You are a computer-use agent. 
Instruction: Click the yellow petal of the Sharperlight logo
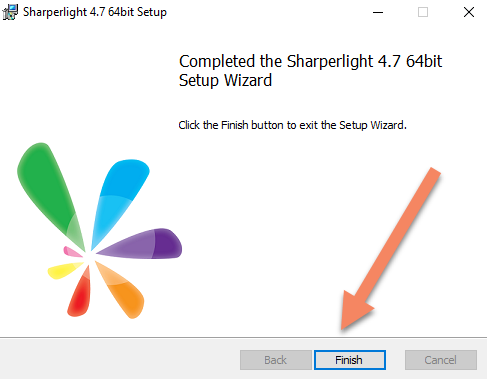pos(63,270)
